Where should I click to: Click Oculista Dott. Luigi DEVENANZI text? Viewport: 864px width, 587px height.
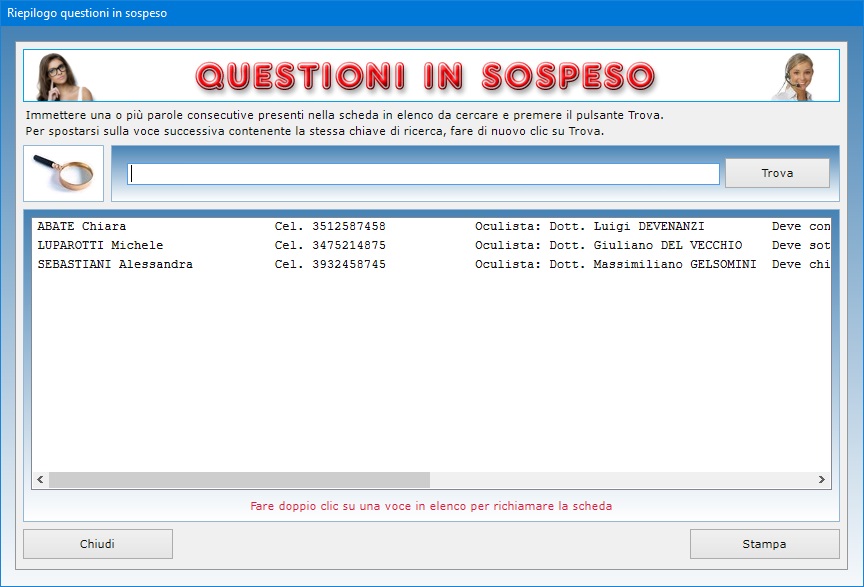point(590,226)
